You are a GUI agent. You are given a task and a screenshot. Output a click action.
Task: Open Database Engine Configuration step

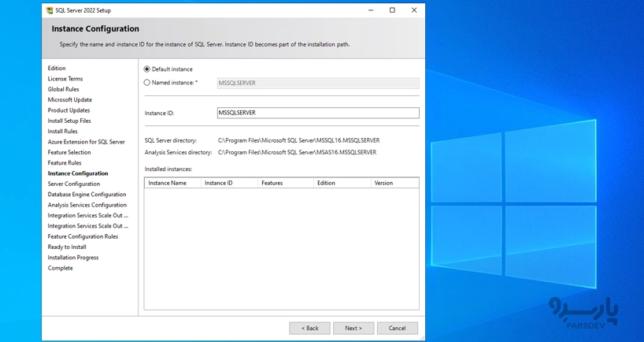tap(87, 195)
